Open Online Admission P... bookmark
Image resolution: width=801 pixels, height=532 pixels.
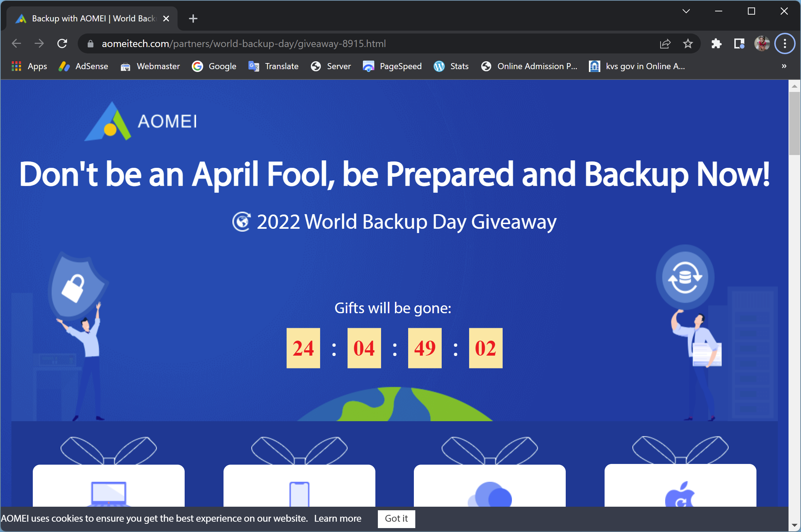529,66
